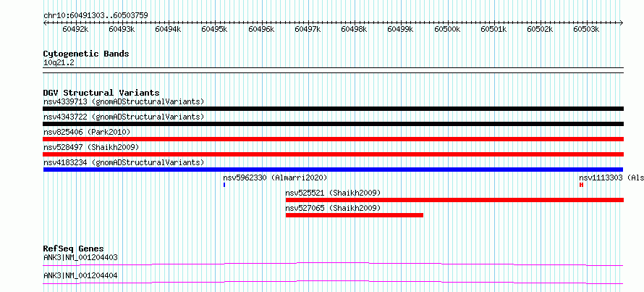Open the nsv5962330 (Almarri2020) label

[275, 178]
